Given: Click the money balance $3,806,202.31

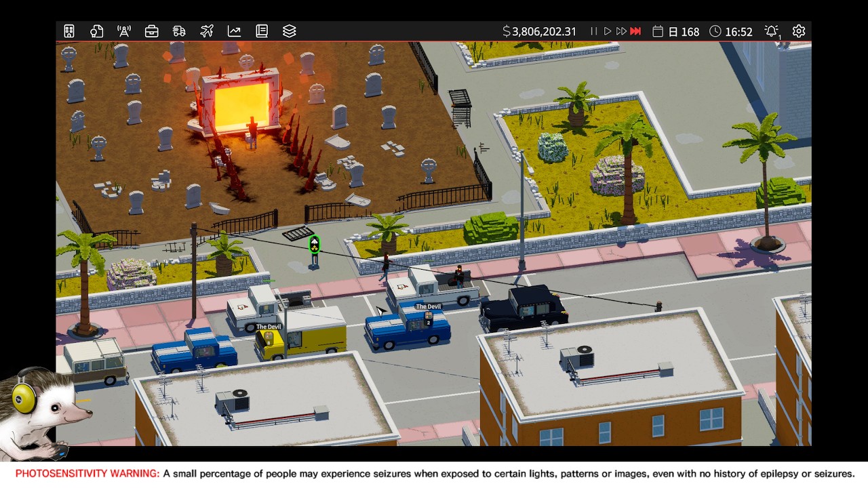Looking at the screenshot, I should pyautogui.click(x=540, y=31).
